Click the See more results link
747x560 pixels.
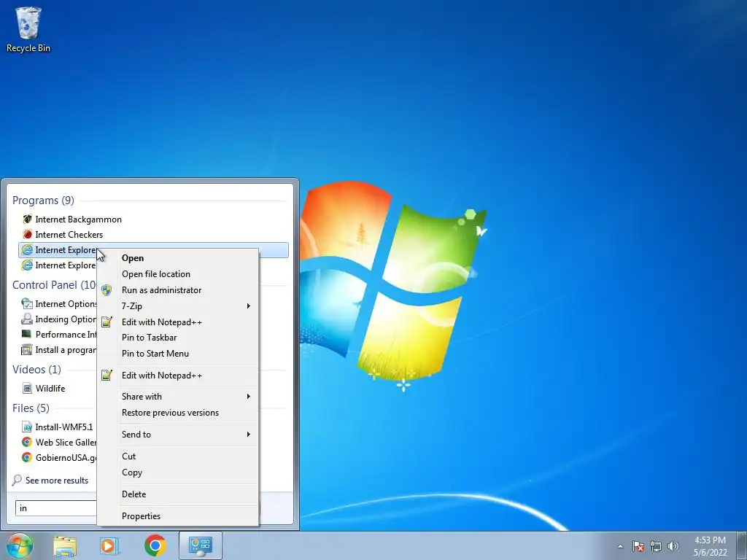coord(57,481)
